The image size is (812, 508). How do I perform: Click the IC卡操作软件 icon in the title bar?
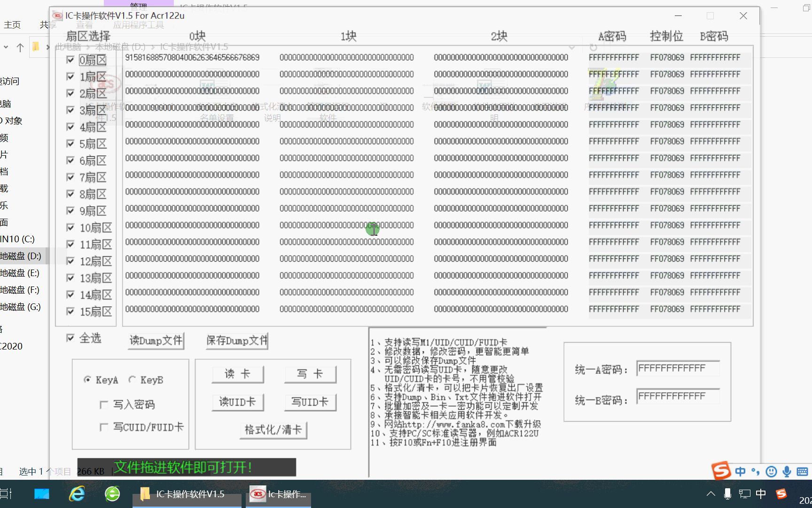point(57,16)
